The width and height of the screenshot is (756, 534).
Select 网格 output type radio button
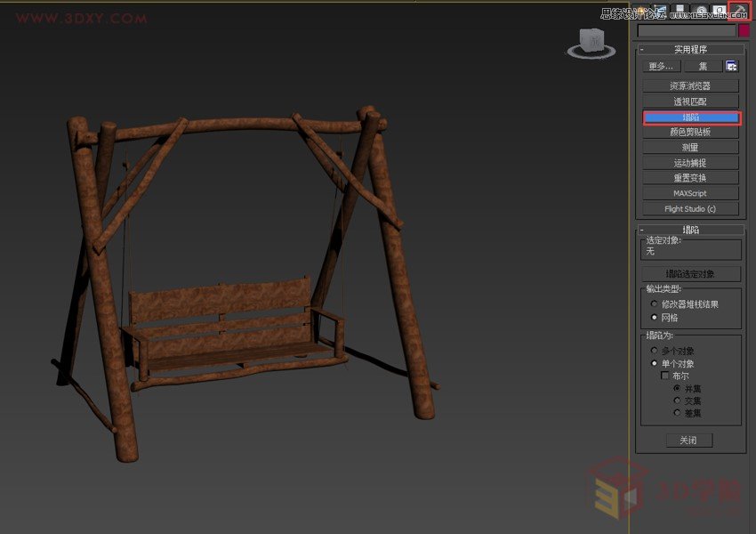655,317
